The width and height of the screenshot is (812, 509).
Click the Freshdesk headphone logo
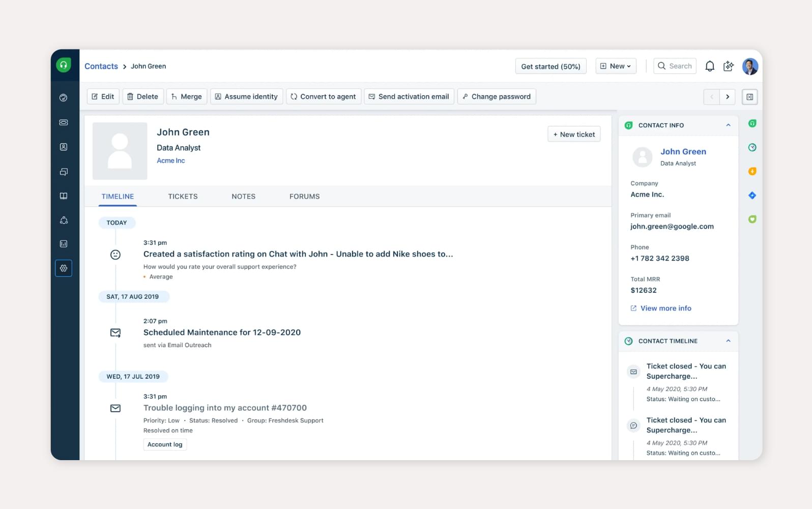[x=64, y=65]
